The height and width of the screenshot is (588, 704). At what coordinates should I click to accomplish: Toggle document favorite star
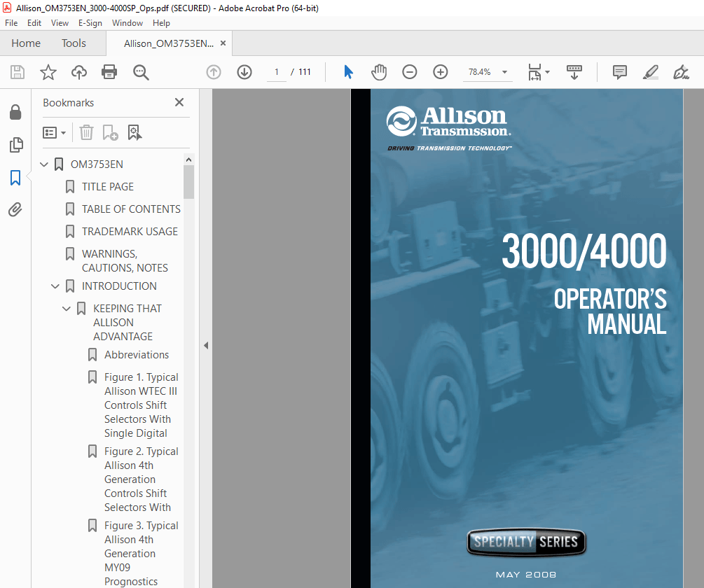(48, 72)
